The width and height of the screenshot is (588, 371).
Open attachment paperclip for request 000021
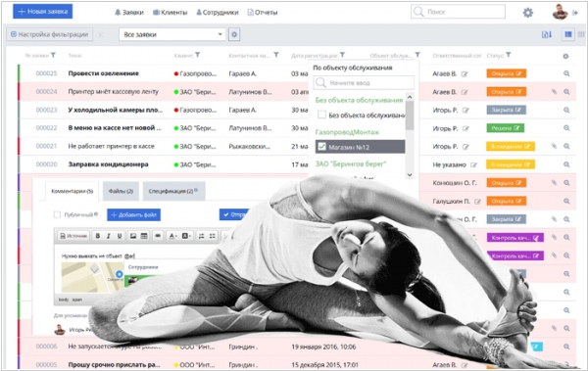554,146
